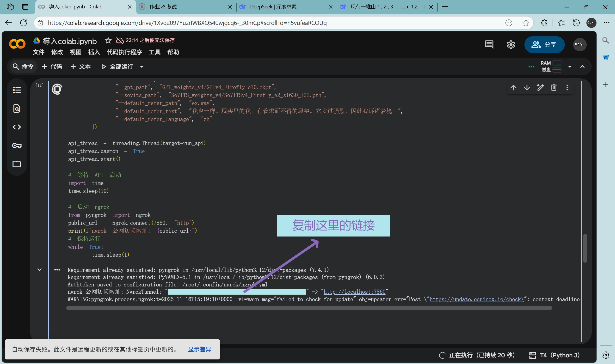The image size is (615, 364).
Task: Expand the 全部运行 dropdown arrow
Action: click(x=141, y=67)
